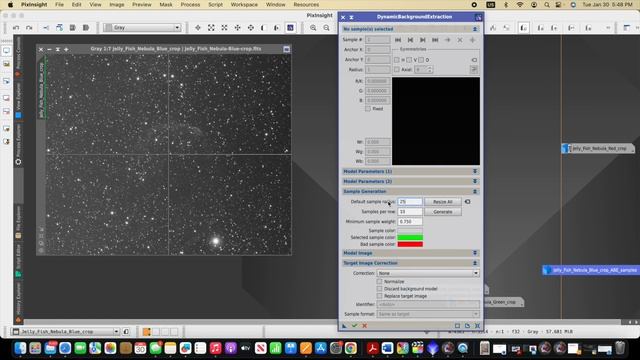Open the Process Explorer sidebar tab
The image size is (640, 360).
(x=18, y=143)
